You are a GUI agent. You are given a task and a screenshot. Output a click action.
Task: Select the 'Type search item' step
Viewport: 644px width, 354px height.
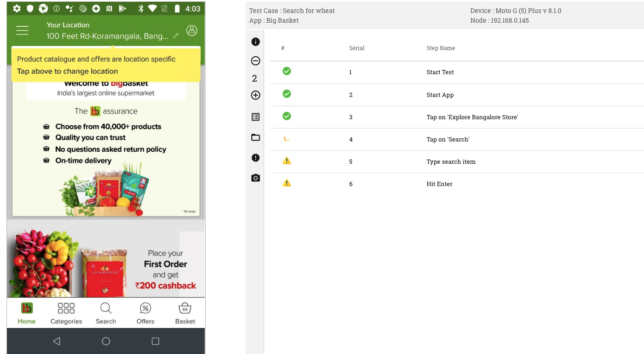[451, 161]
